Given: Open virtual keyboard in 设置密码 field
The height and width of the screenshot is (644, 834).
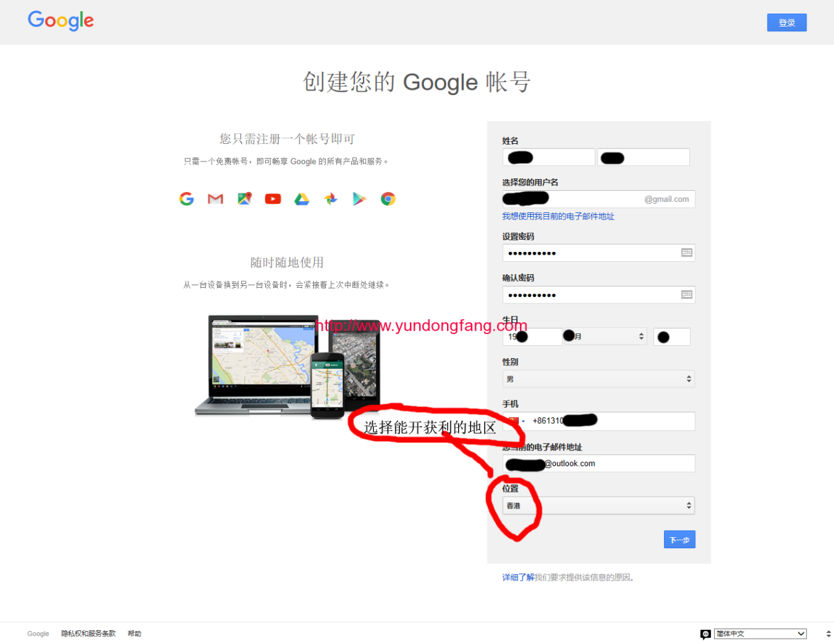Looking at the screenshot, I should tap(687, 253).
